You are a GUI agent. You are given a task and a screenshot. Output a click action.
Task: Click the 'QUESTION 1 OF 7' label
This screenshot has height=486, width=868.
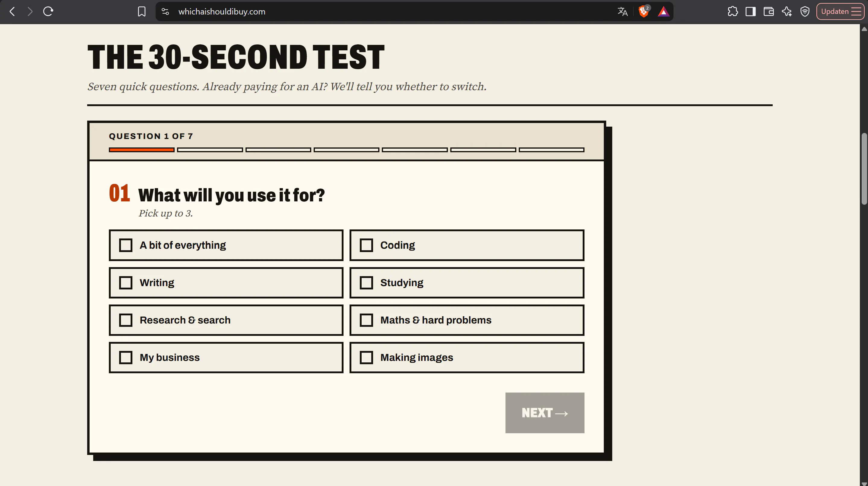point(150,136)
